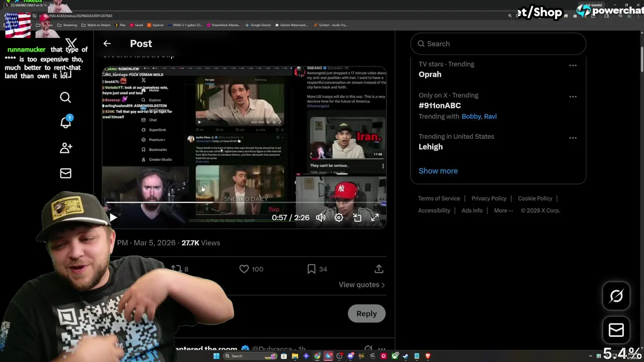Open the Google Gemini bookmark
The width and height of the screenshot is (644, 362).
point(258,25)
